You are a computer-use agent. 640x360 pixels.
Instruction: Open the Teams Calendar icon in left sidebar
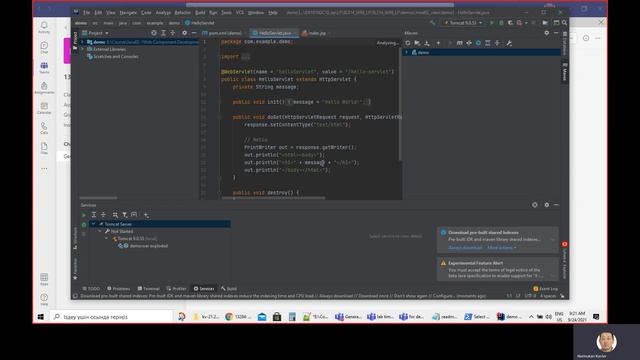(x=44, y=108)
